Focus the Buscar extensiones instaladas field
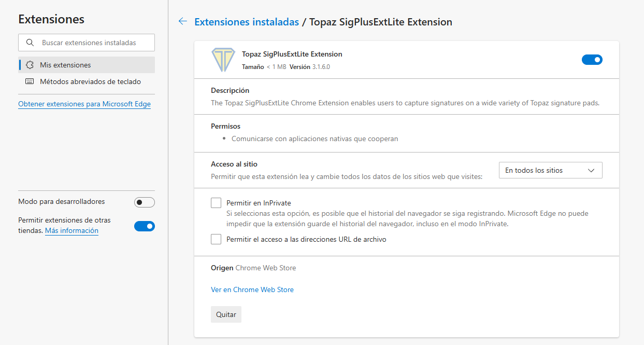This screenshot has height=345, width=644. pos(87,43)
